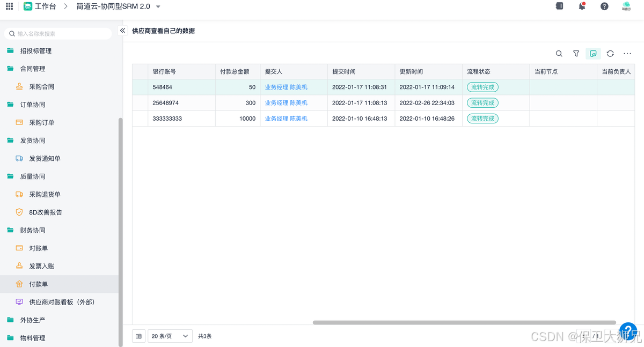Image resolution: width=644 pixels, height=347 pixels.
Task: Open the app name dropdown arrow
Action: pyautogui.click(x=158, y=7)
